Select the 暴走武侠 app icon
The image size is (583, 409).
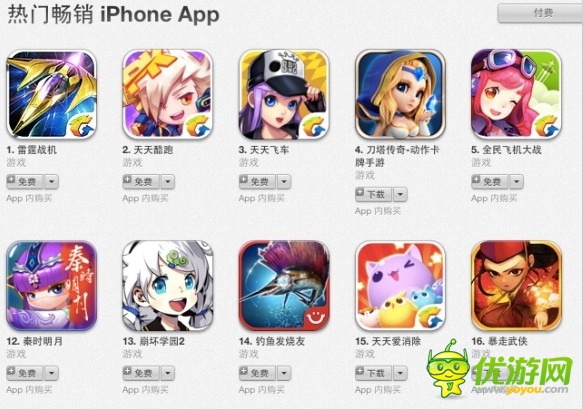[x=516, y=286]
